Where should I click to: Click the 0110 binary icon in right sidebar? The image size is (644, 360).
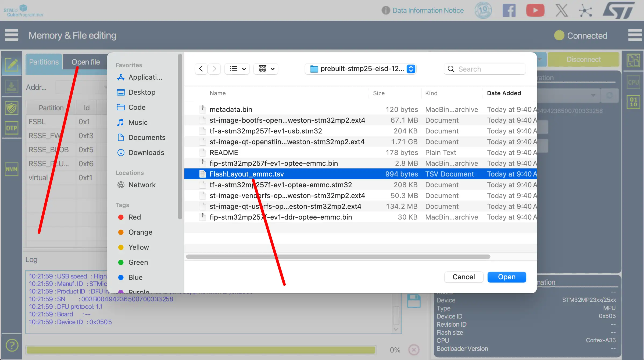634,102
